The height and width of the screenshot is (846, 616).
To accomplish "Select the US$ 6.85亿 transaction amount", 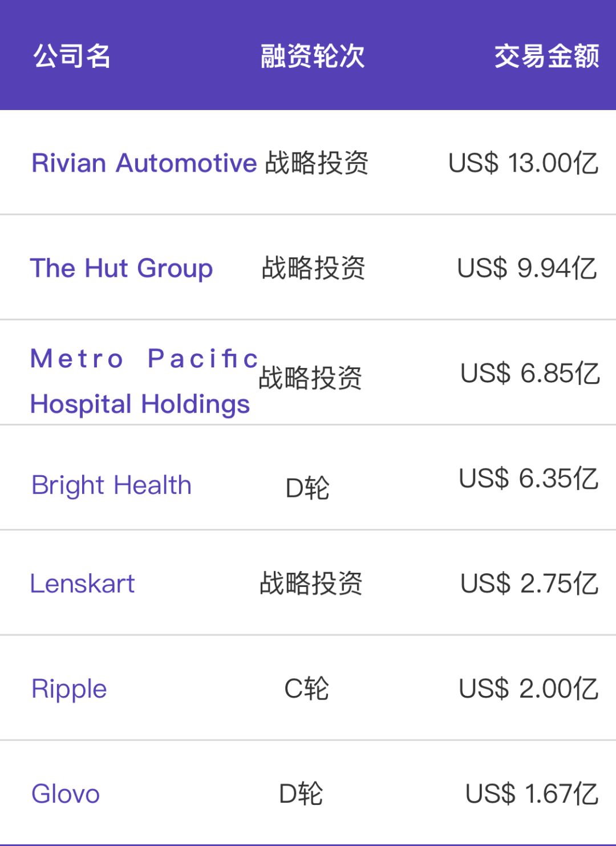I will point(530,374).
